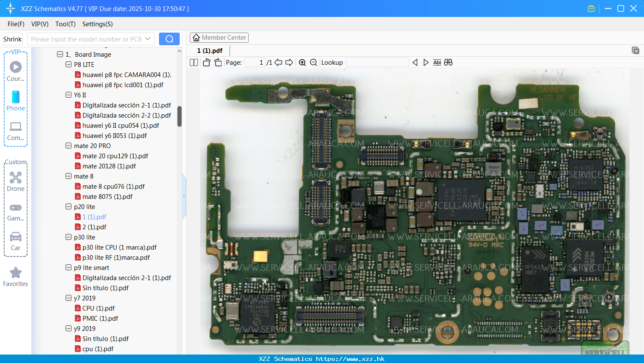This screenshot has height=363, width=644.
Task: Open the Settings(S) menu
Action: [x=98, y=24]
